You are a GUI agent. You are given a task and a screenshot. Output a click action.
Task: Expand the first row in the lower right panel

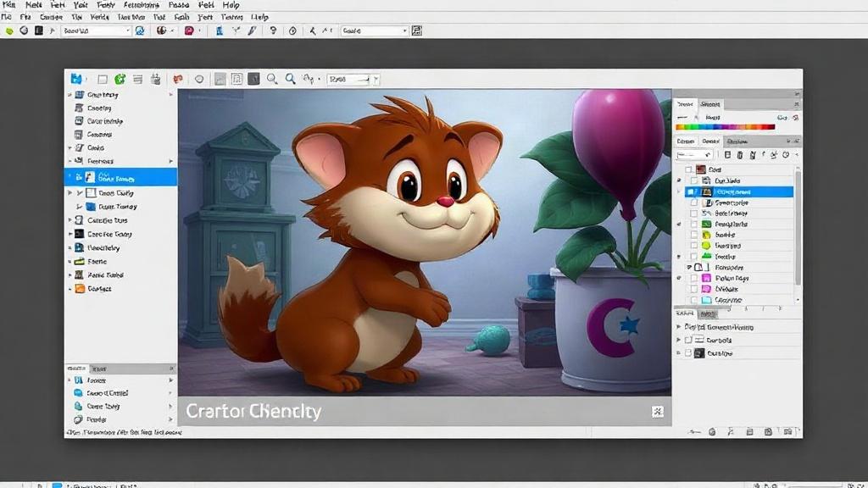[x=679, y=327]
